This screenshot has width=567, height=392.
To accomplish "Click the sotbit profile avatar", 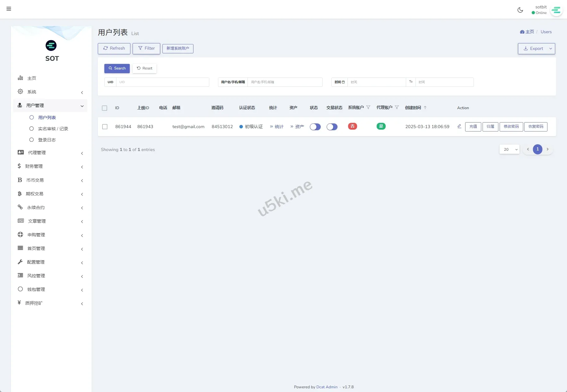I will pos(556,10).
